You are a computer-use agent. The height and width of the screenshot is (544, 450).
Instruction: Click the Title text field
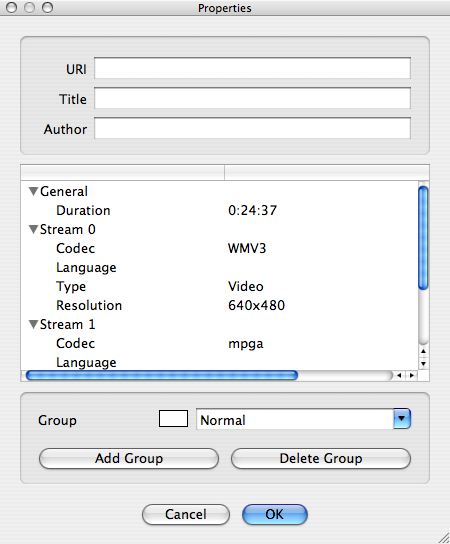click(x=253, y=98)
